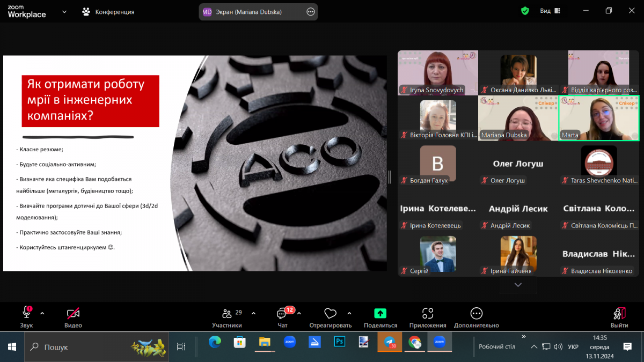Click the React heart icon
Image resolution: width=644 pixels, height=362 pixels.
point(330,314)
